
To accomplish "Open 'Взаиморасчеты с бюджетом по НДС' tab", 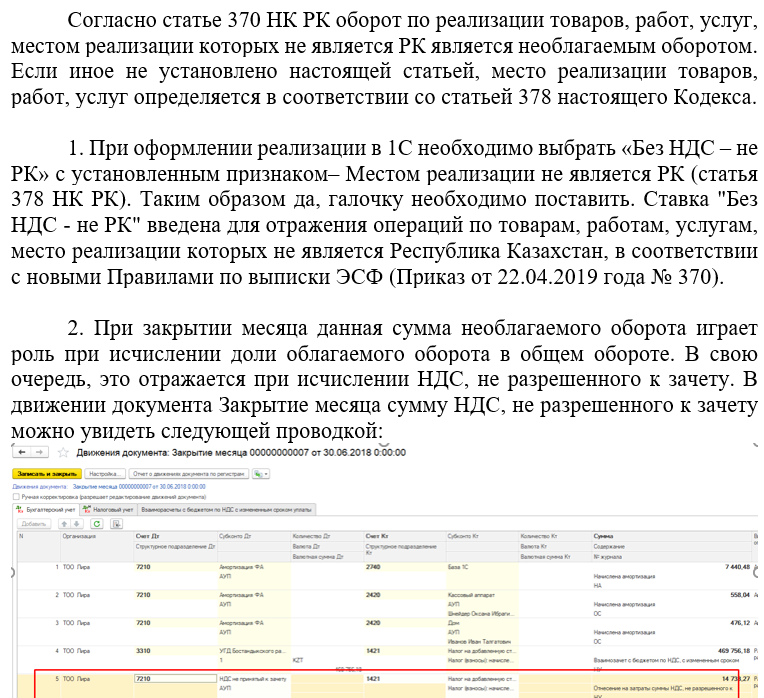I will (226, 509).
